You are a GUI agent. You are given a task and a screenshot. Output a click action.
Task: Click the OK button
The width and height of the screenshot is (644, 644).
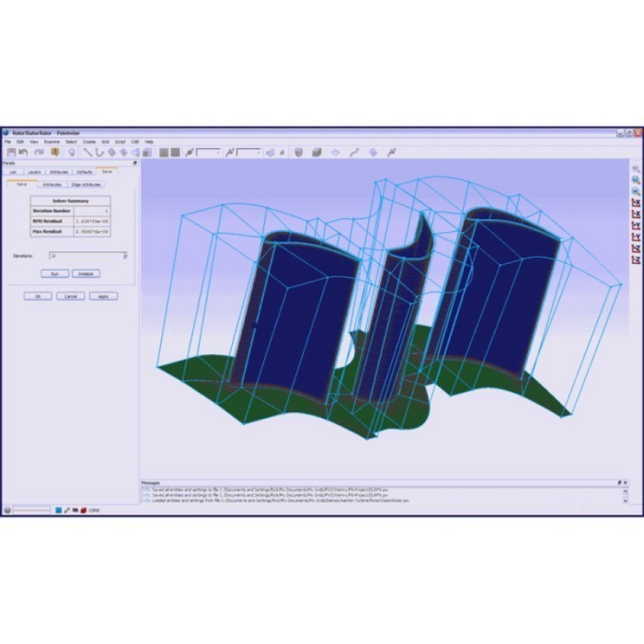[x=38, y=296]
